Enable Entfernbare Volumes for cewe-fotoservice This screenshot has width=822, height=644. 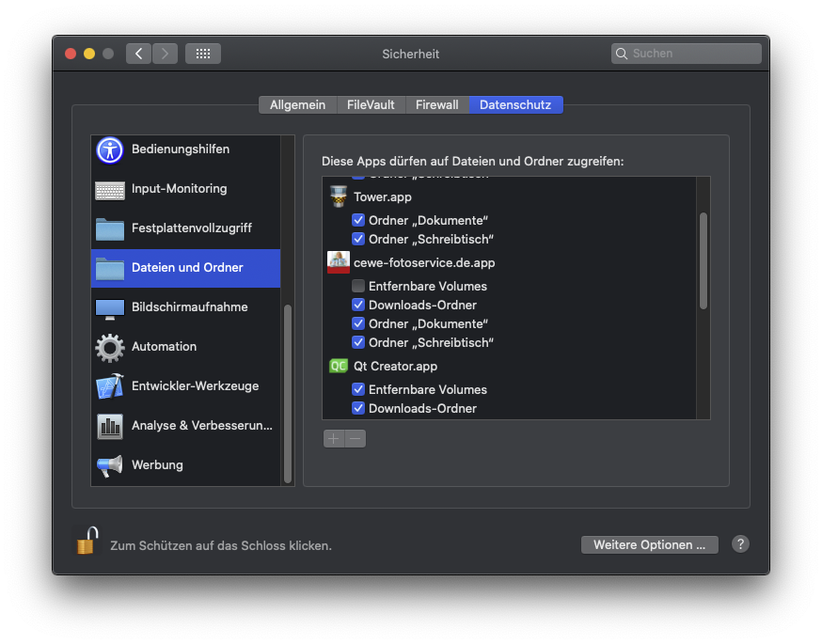coord(358,286)
